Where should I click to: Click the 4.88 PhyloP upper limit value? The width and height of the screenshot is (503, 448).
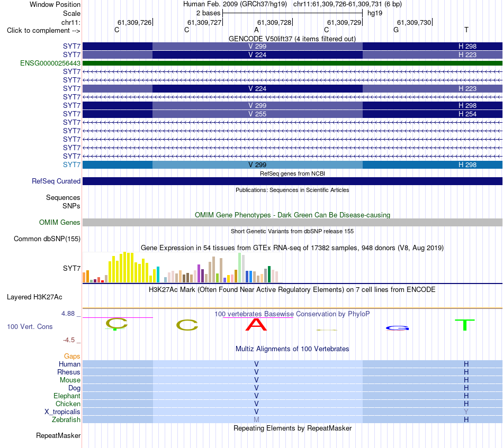(68, 314)
